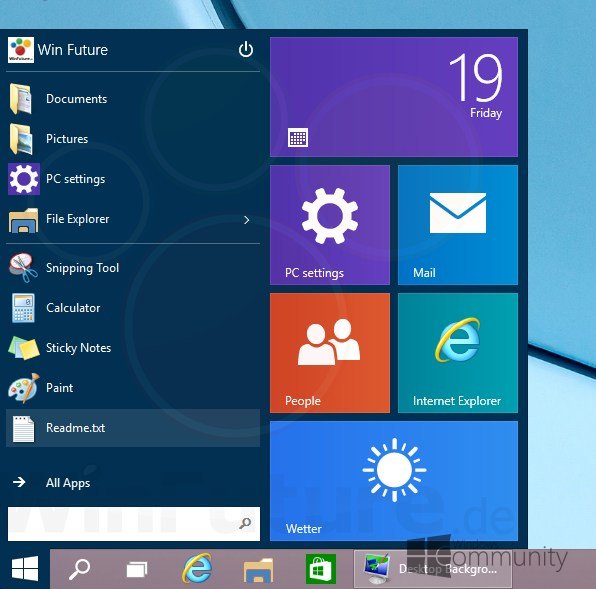Viewport: 596px width, 589px height.
Task: Open Sticky Notes app
Action: [133, 348]
